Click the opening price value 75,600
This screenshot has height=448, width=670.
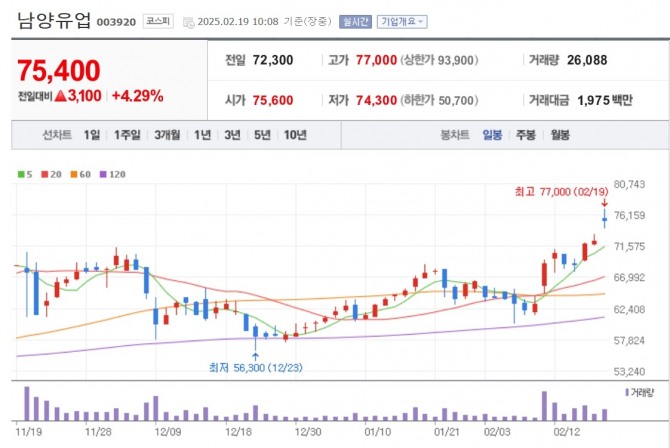pyautogui.click(x=273, y=100)
